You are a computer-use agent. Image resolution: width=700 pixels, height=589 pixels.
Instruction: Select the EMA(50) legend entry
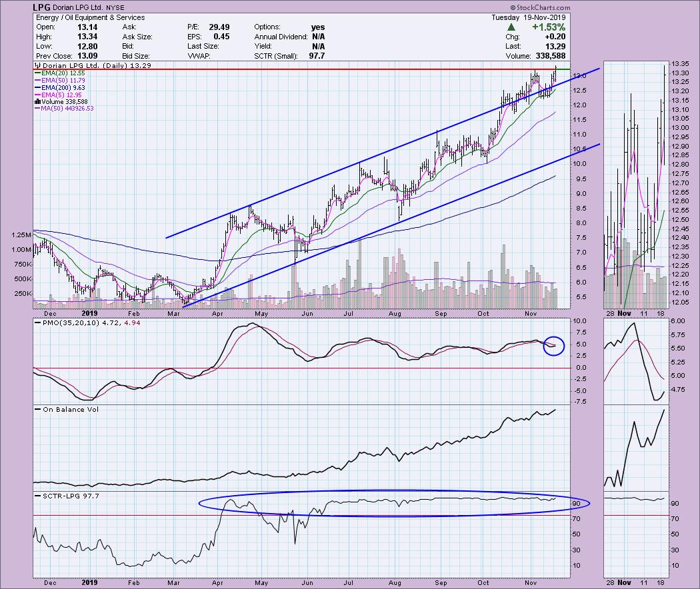[x=59, y=81]
